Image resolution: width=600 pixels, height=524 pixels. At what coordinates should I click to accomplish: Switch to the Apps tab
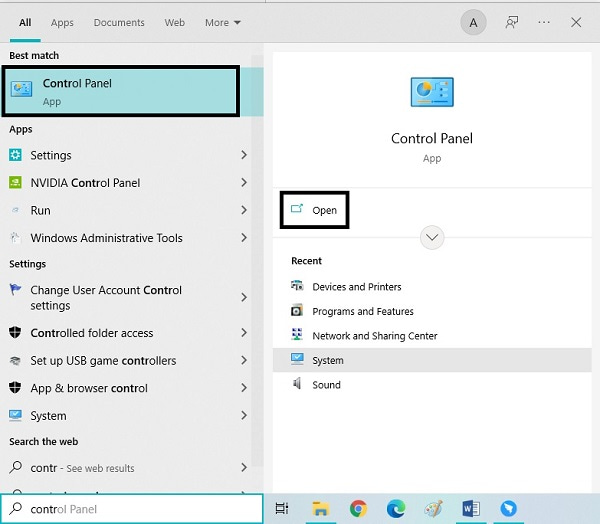[x=62, y=23]
